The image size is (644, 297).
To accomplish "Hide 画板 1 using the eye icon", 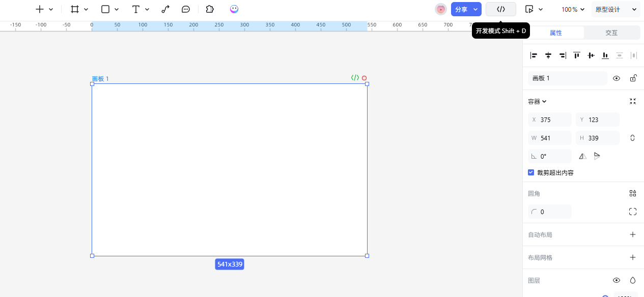I will [x=617, y=78].
